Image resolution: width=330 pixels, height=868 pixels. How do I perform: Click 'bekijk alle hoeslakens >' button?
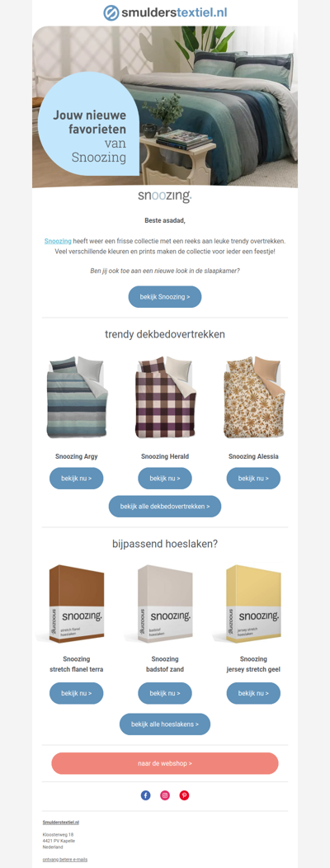pos(165,724)
